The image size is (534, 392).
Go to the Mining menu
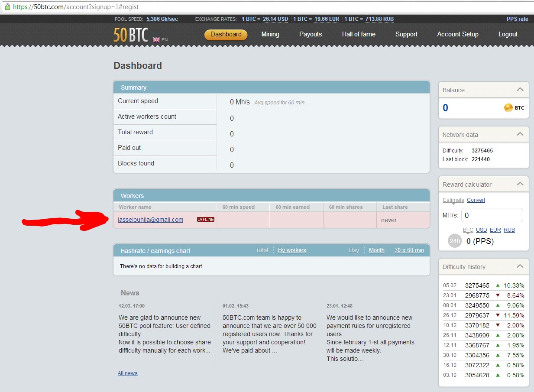270,34
